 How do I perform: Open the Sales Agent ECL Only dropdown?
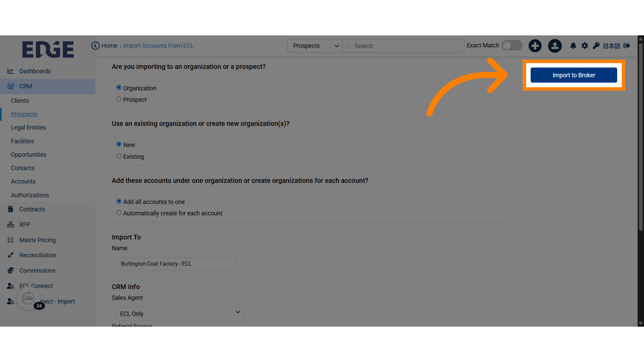(x=180, y=314)
